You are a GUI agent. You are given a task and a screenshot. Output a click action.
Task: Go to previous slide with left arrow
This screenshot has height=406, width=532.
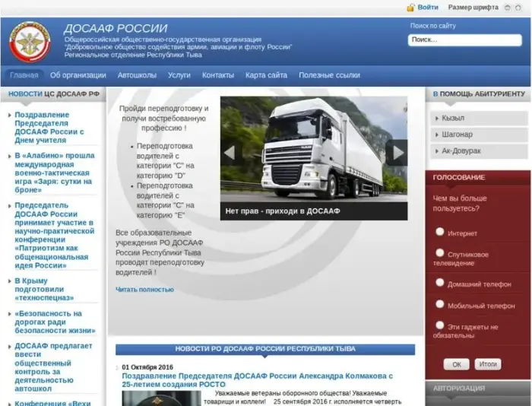click(x=229, y=152)
